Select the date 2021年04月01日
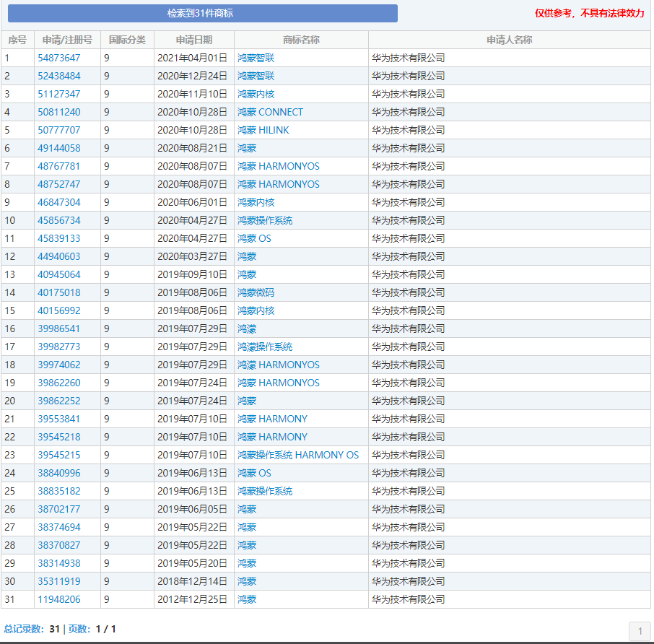654x644 pixels. pyautogui.click(x=192, y=58)
